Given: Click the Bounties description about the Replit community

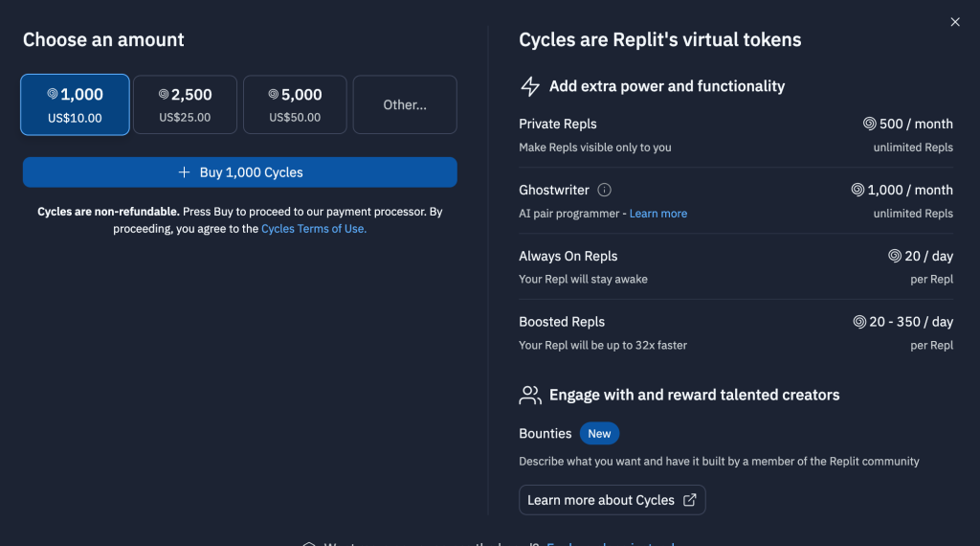Looking at the screenshot, I should 719,462.
